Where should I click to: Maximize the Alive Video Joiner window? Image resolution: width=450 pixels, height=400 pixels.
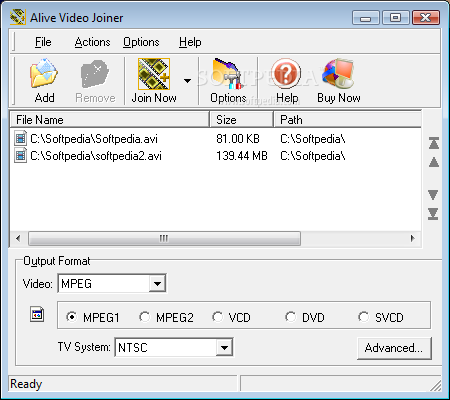tap(395, 17)
